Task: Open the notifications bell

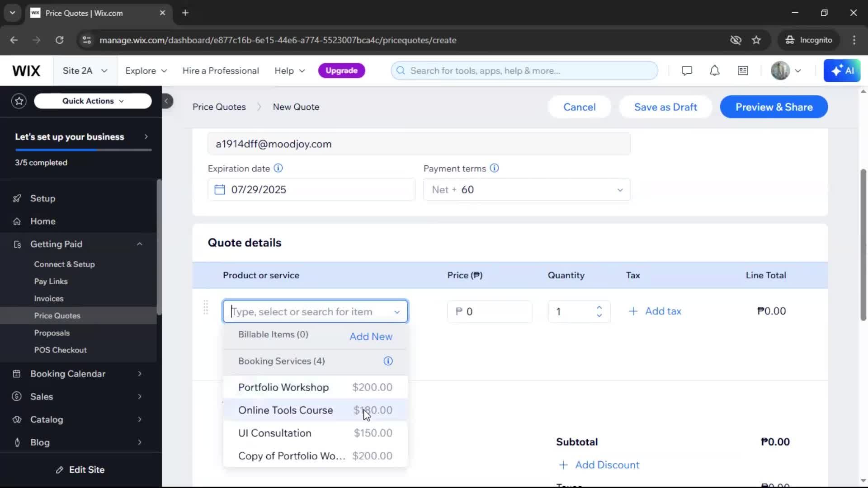Action: (714, 70)
